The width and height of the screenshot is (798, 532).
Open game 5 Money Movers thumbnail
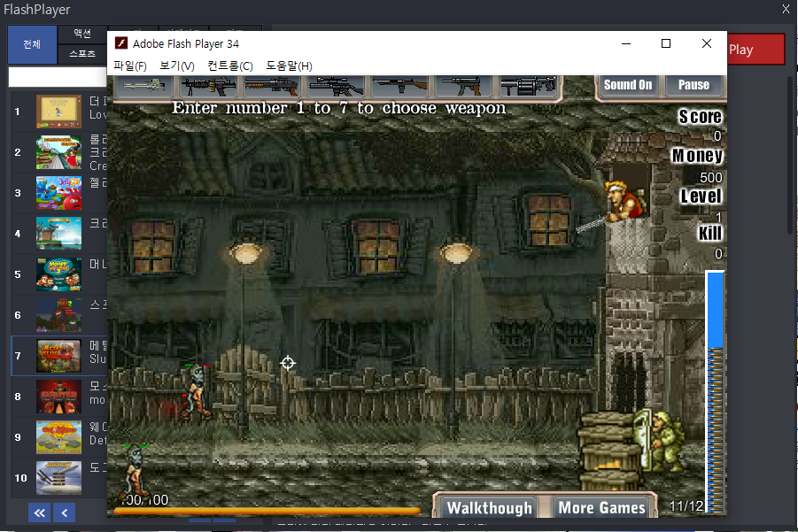click(x=58, y=274)
